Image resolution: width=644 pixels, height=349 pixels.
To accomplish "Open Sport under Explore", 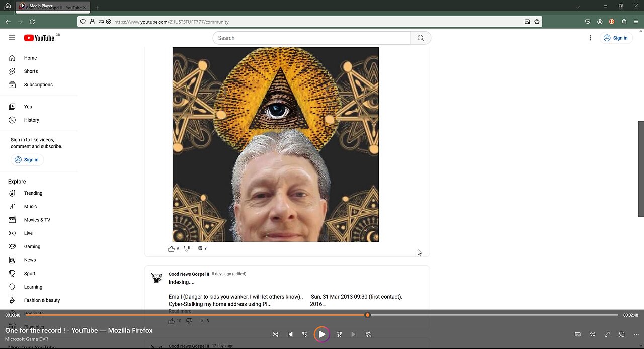I will (x=30, y=274).
